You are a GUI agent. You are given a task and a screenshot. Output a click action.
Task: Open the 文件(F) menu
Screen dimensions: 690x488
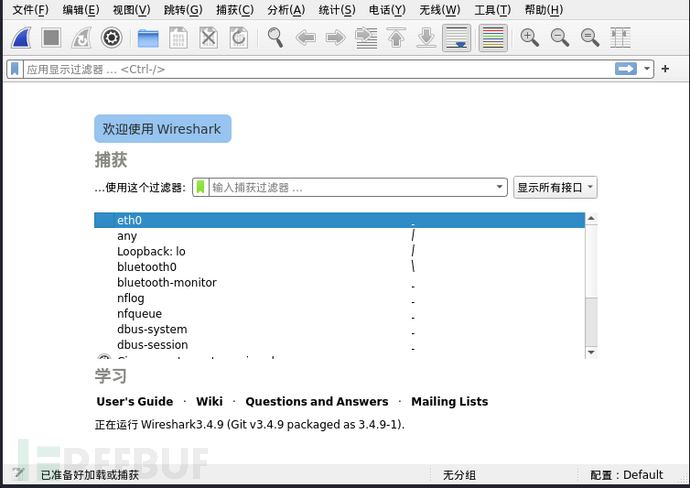coord(30,10)
